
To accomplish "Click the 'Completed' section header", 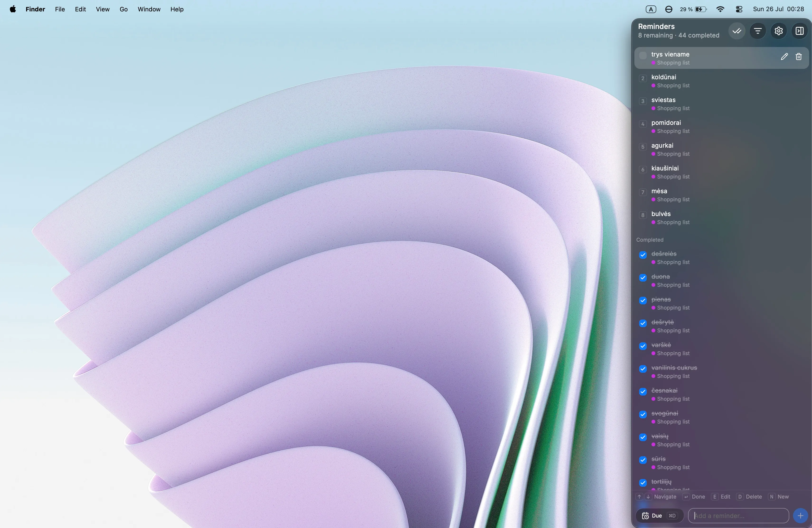I will [650, 240].
